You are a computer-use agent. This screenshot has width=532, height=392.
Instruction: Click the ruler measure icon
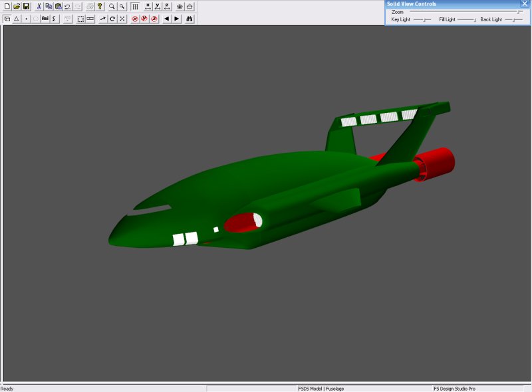coord(90,19)
